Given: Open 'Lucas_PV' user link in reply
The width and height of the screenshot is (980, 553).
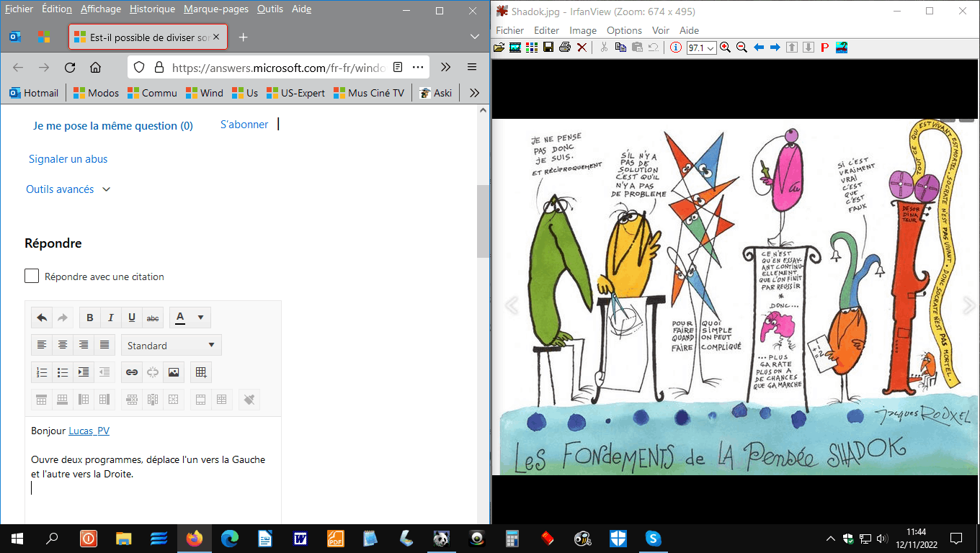Looking at the screenshot, I should pyautogui.click(x=89, y=431).
